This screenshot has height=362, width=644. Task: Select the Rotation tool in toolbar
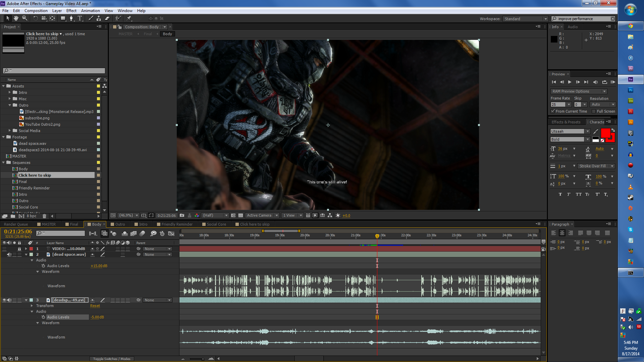pyautogui.click(x=35, y=18)
